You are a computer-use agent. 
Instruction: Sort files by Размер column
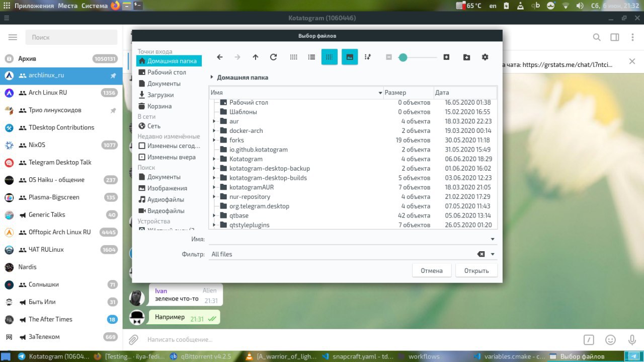click(409, 93)
